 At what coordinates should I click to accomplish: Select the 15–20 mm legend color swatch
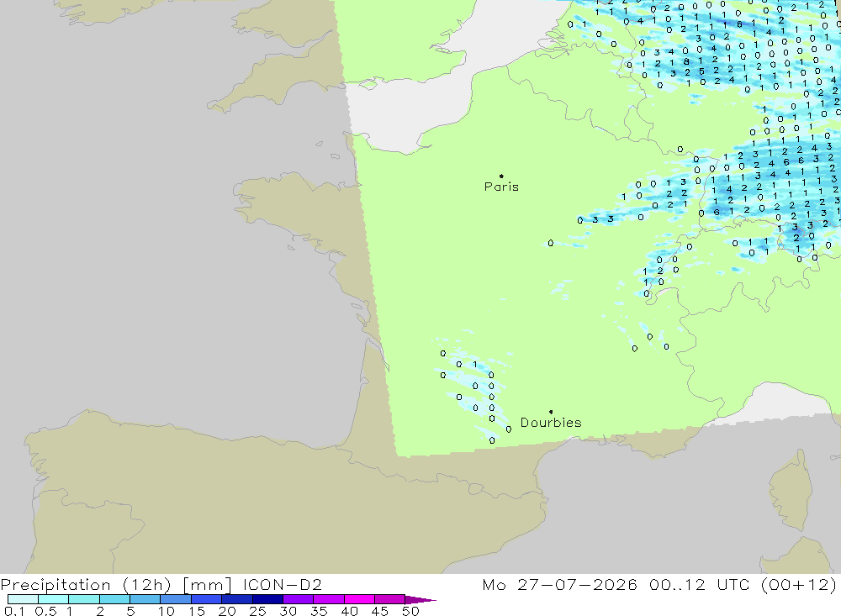coord(206,599)
